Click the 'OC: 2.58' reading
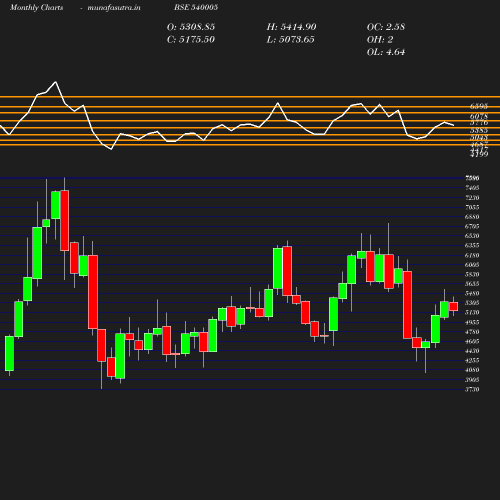This screenshot has height=500, width=500. 386,27
